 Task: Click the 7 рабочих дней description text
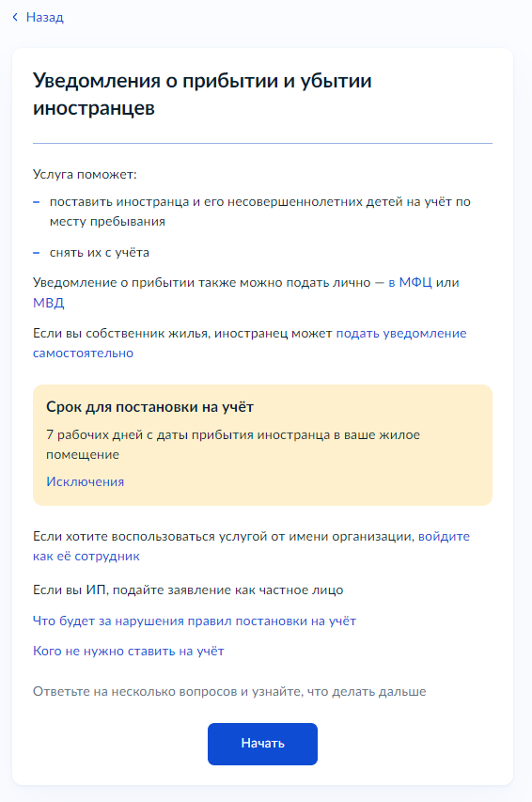233,445
